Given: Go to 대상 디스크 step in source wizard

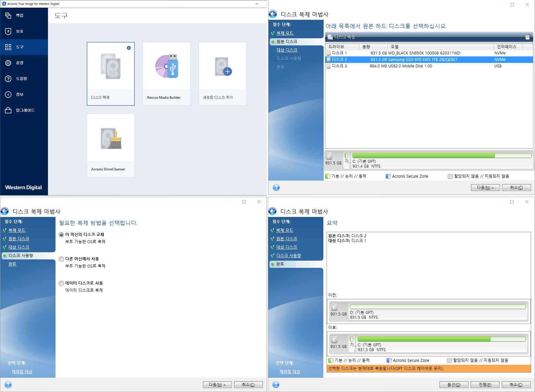Looking at the screenshot, I should (x=287, y=50).
